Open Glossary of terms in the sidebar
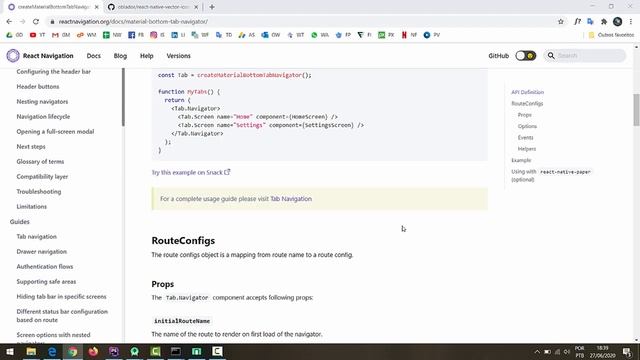The image size is (640, 360). point(40,162)
